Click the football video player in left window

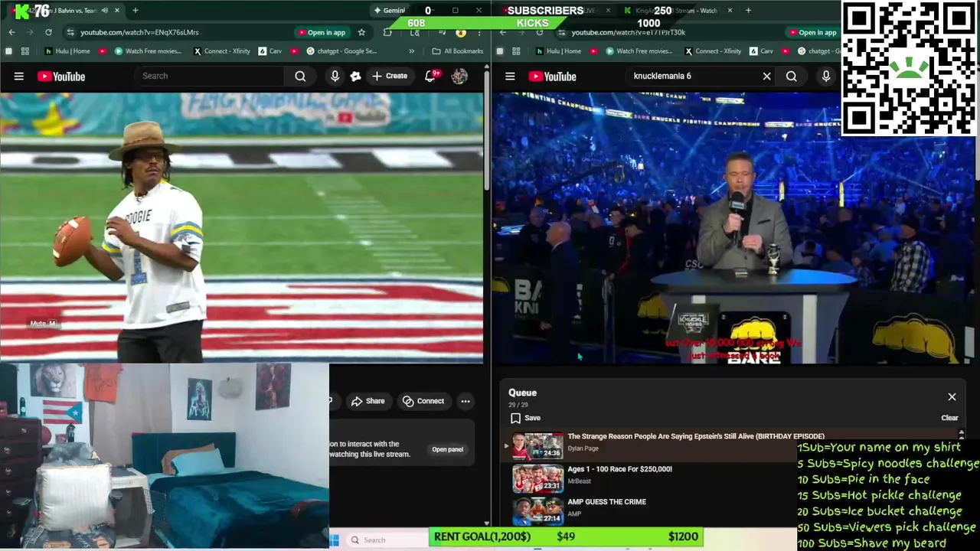(x=241, y=228)
